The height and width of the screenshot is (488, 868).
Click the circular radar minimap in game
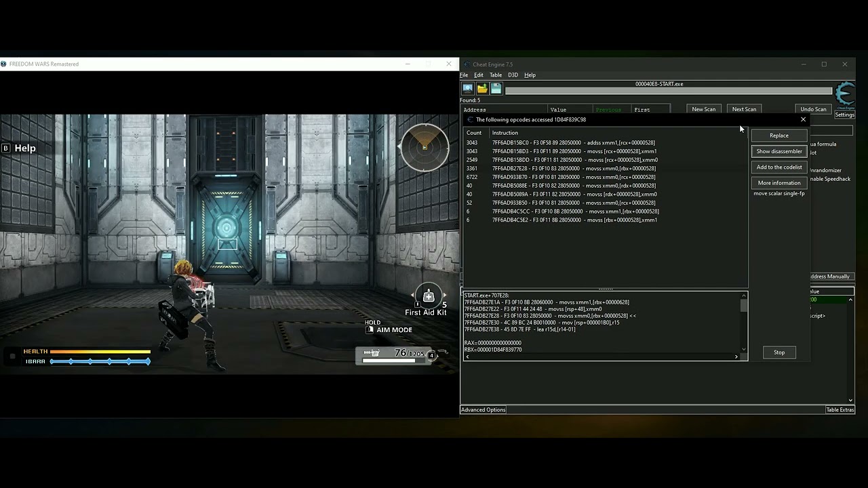[x=425, y=147]
